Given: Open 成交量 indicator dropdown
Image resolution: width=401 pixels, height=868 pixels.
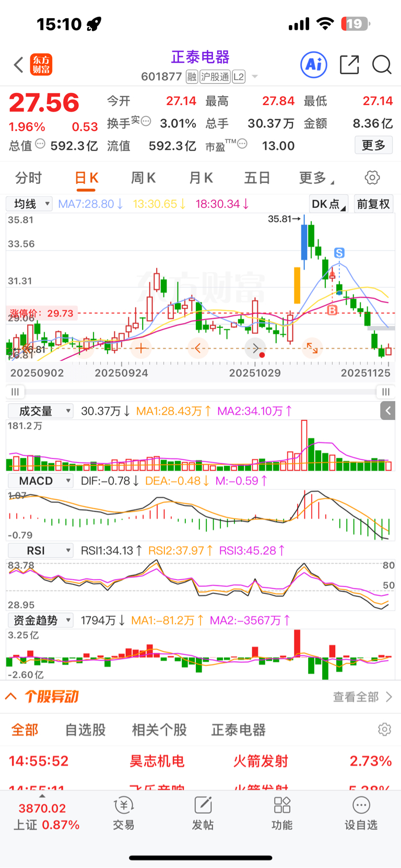Looking at the screenshot, I should [40, 411].
